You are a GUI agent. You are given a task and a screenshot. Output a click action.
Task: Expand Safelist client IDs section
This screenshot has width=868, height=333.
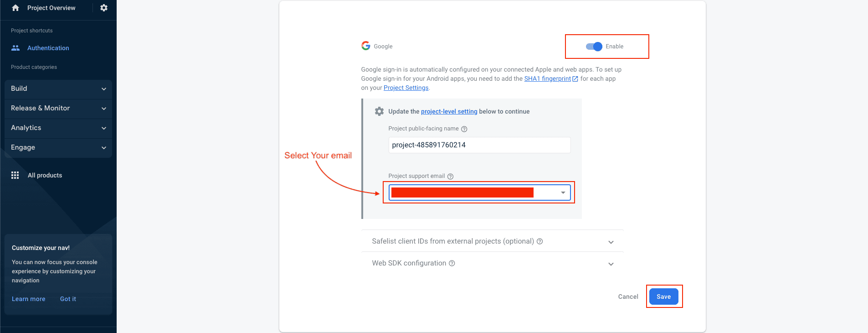tap(611, 242)
